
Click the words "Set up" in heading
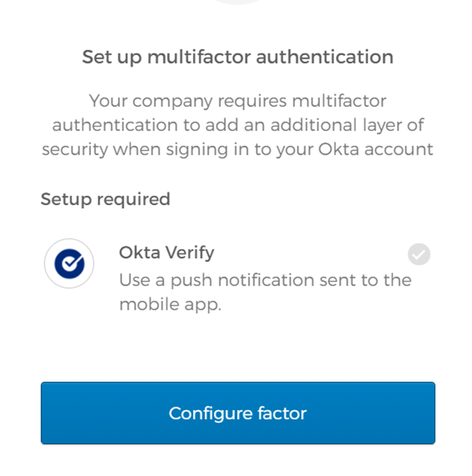[112, 57]
